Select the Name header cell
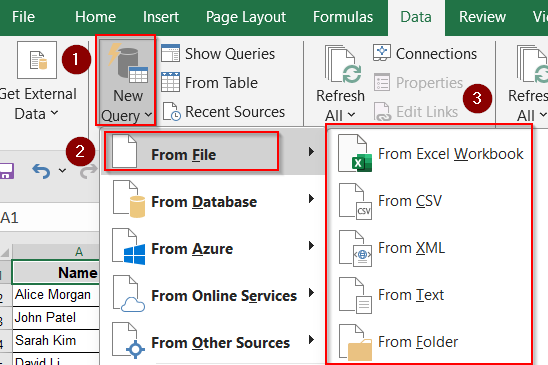Viewport: 548px width, 365px height. 56,272
